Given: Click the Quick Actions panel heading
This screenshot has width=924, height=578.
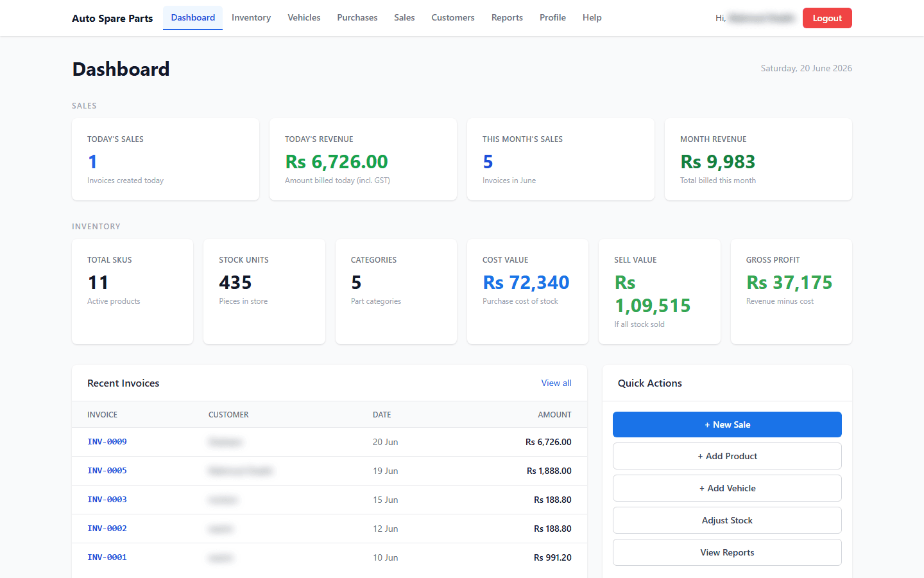Looking at the screenshot, I should [x=650, y=383].
